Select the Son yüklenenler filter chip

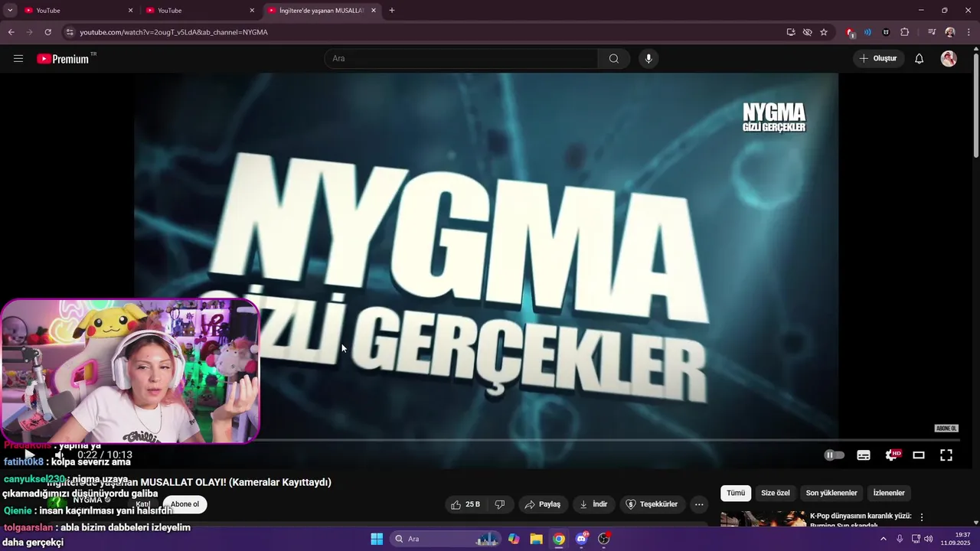pyautogui.click(x=831, y=493)
